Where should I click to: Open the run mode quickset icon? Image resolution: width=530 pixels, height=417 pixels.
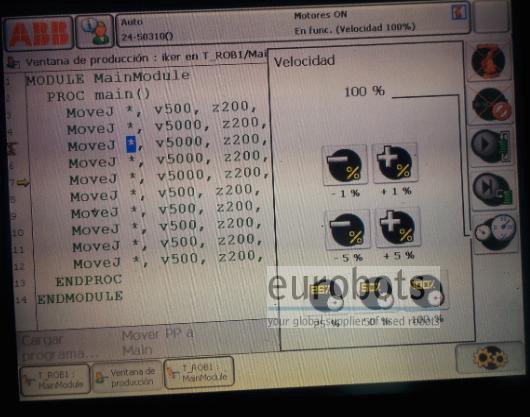coord(491,146)
